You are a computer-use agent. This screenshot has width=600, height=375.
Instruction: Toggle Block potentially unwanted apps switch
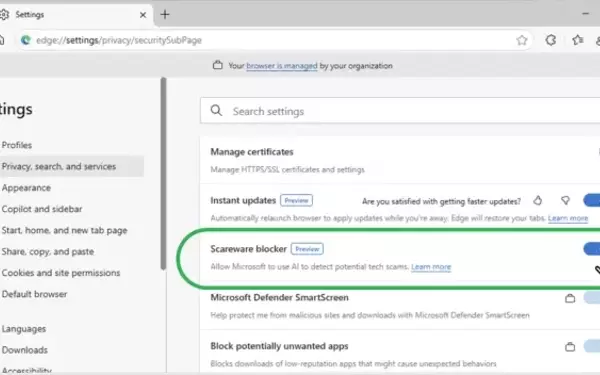pos(592,346)
